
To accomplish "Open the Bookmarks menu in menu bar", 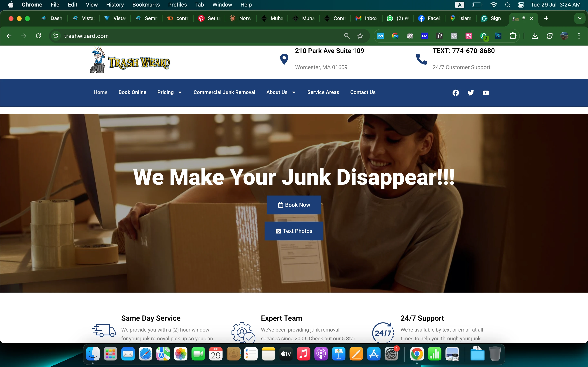I will tap(146, 5).
